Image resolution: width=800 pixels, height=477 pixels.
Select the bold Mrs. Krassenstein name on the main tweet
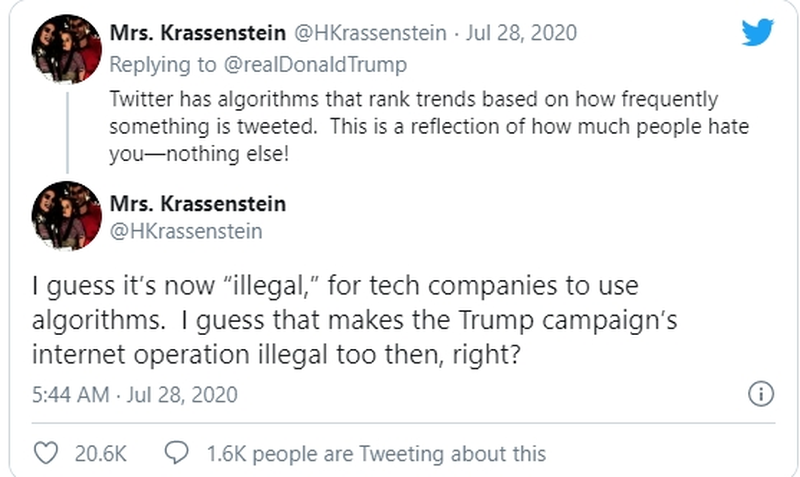coord(198,204)
